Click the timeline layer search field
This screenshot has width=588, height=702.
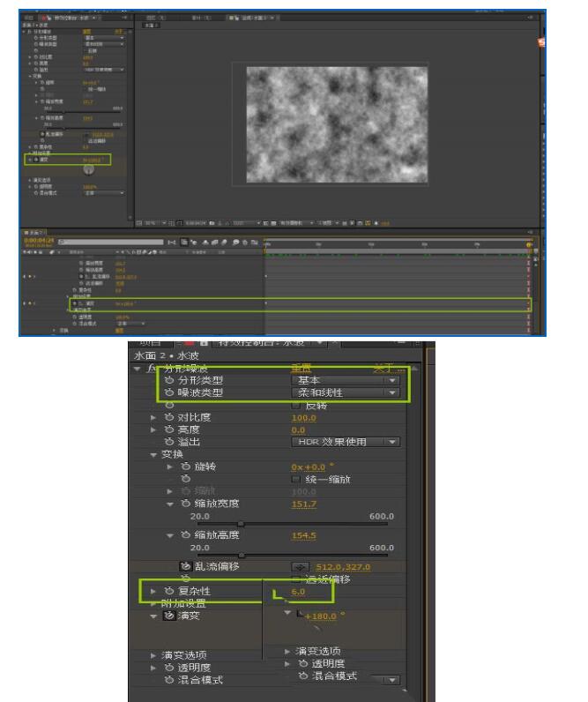tap(110, 243)
